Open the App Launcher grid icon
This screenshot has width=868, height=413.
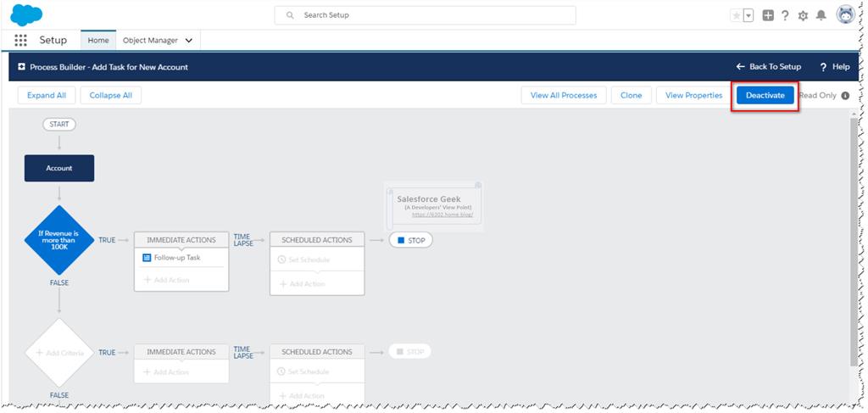20,41
